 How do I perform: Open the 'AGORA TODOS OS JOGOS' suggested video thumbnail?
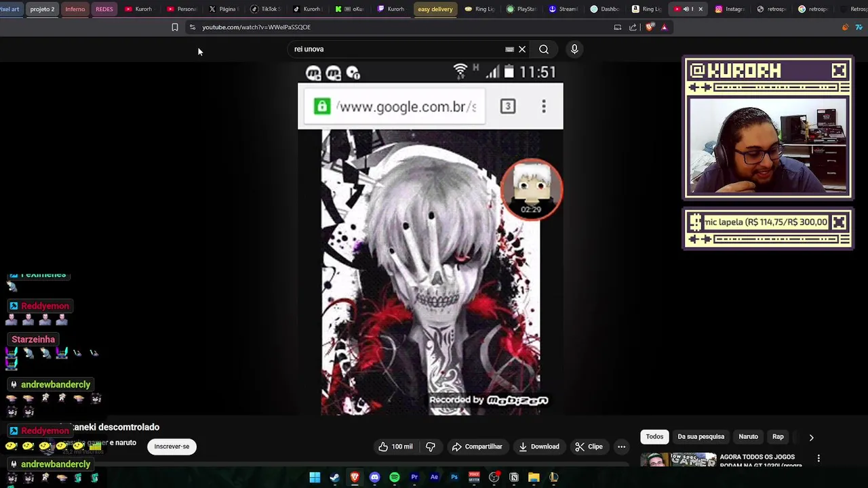tap(678, 460)
